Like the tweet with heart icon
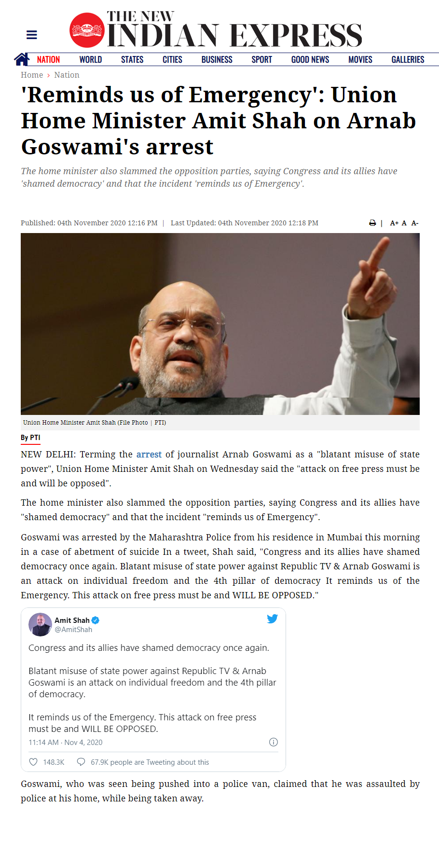Image resolution: width=439 pixels, height=868 pixels. coord(33,762)
